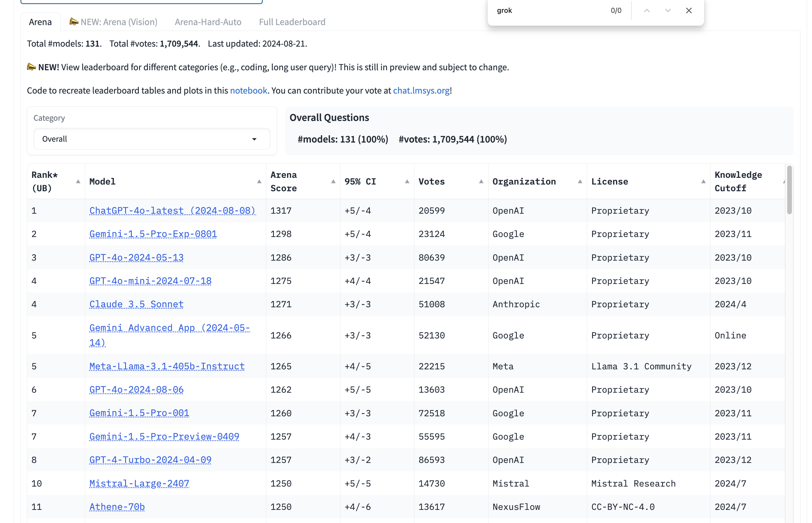Sort by Rank column arrow
Screen dimensions: 812x523
[x=78, y=181]
